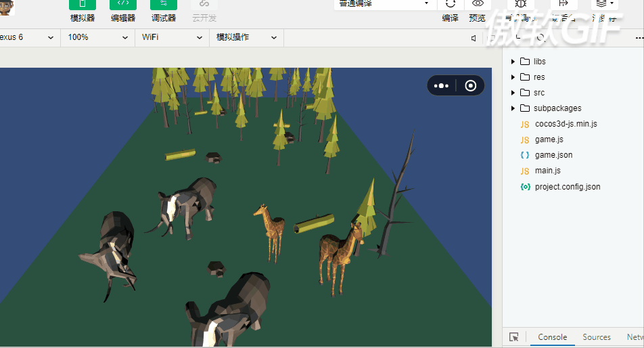Open the 100% zoom level dropdown
Viewport: 644px width, 348px height.
pos(97,37)
